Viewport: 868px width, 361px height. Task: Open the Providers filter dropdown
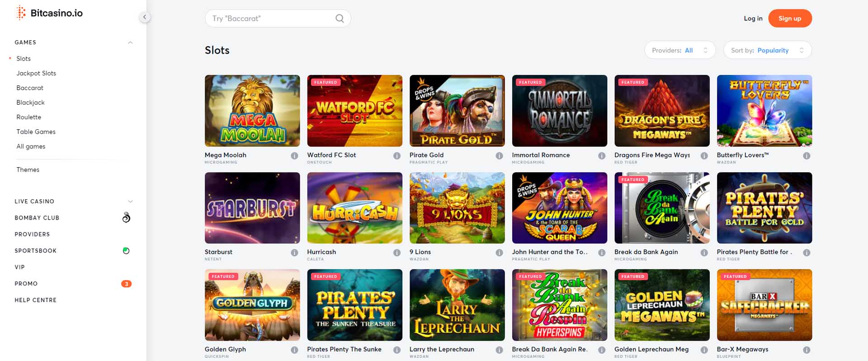(x=680, y=50)
